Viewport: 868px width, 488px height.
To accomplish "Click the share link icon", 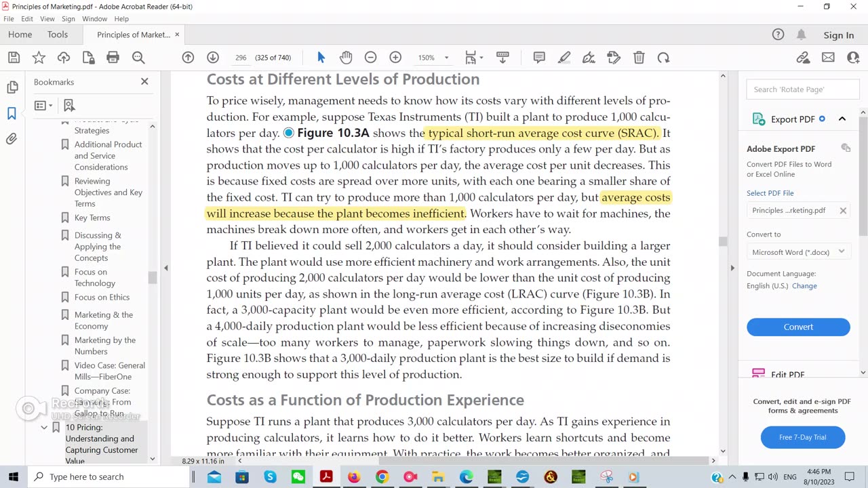I will 803,58.
